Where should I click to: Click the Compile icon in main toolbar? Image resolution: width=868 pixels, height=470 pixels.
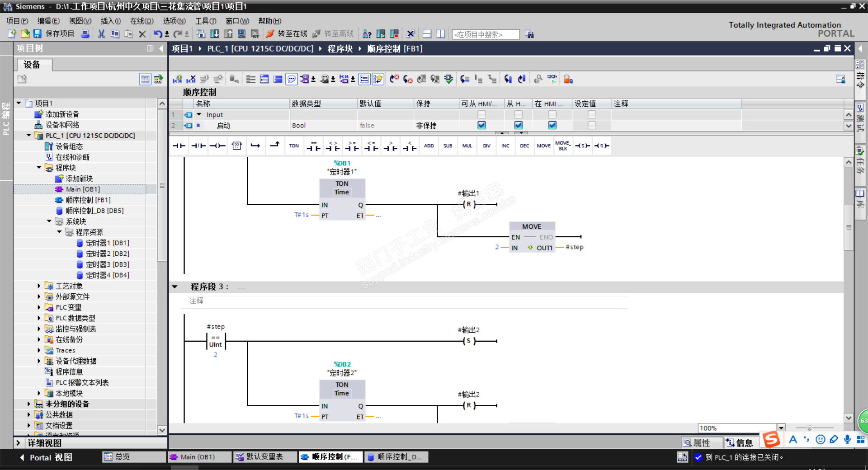coord(201,34)
